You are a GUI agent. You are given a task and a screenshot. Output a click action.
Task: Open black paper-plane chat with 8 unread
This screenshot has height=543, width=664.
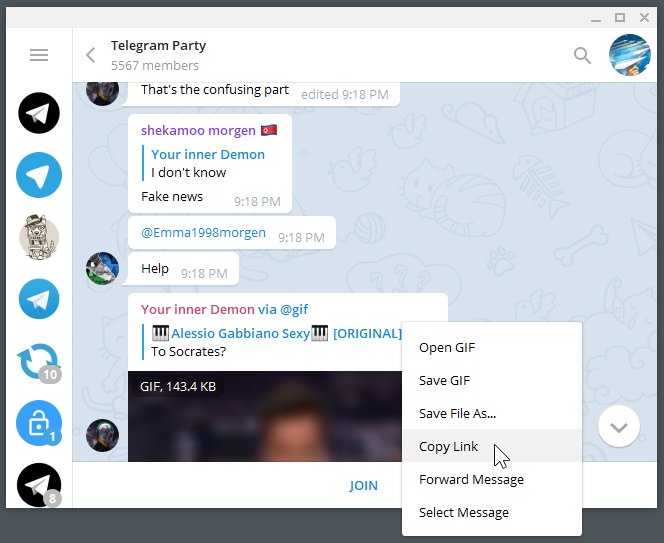point(39,485)
